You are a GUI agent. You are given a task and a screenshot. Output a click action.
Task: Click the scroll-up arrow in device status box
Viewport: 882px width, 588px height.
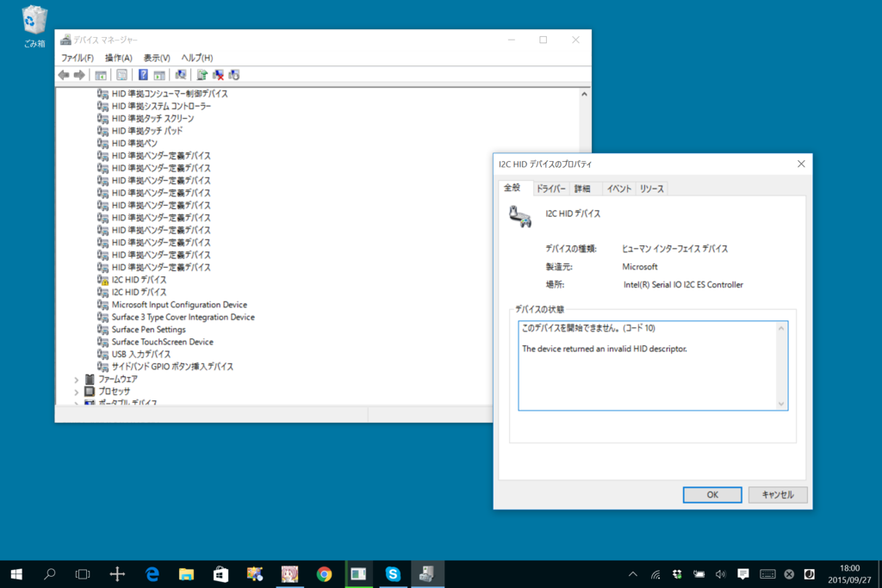pyautogui.click(x=780, y=328)
